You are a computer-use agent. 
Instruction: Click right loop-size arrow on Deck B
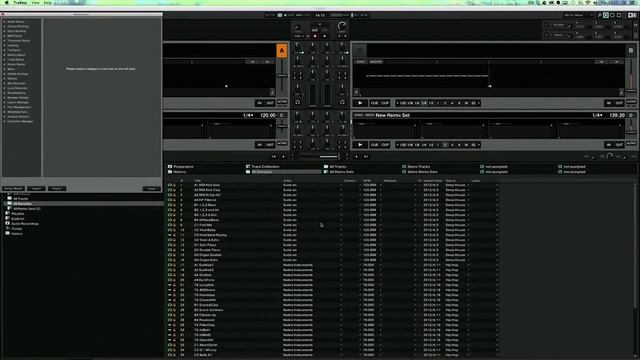point(478,103)
